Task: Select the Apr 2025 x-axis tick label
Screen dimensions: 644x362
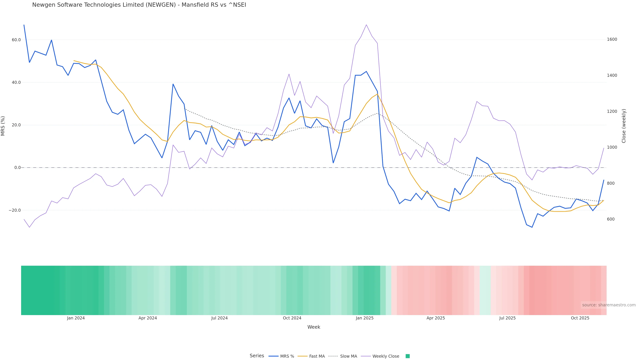Action: tap(436, 318)
